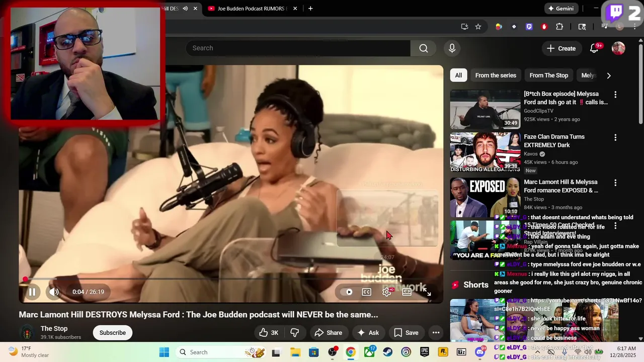Open File Explorer from taskbar
The image size is (644, 362).
(295, 352)
